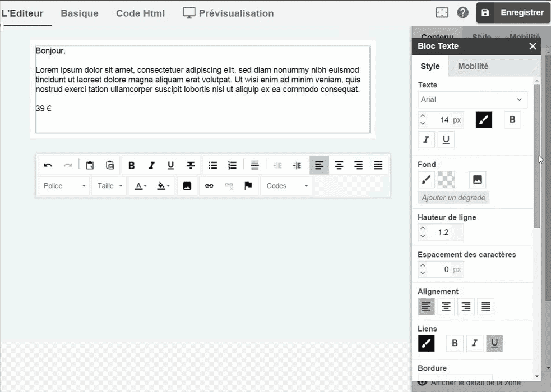The image size is (551, 392).
Task: Click the black text color swatch
Action: (x=483, y=119)
